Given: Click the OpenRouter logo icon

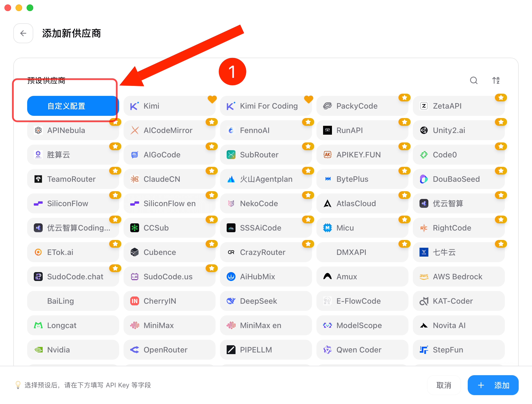Looking at the screenshot, I should pos(135,350).
